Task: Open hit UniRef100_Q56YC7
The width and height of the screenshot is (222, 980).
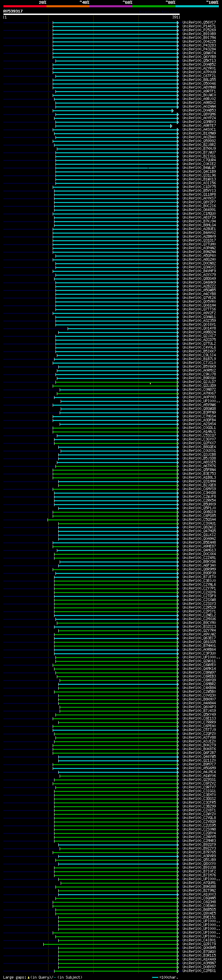Action: click(x=199, y=23)
